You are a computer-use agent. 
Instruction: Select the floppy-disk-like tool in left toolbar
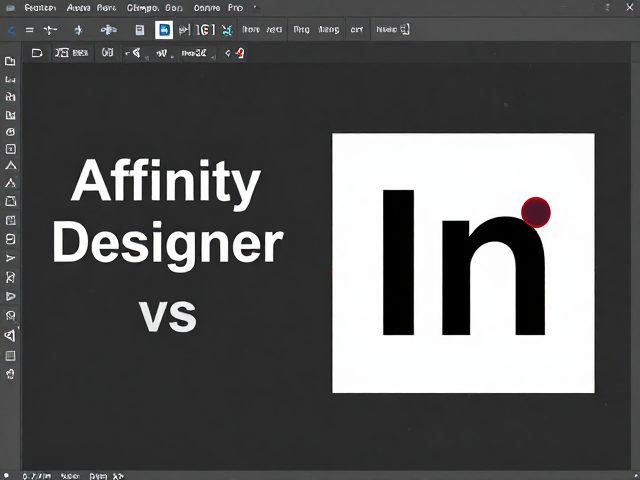point(11,220)
